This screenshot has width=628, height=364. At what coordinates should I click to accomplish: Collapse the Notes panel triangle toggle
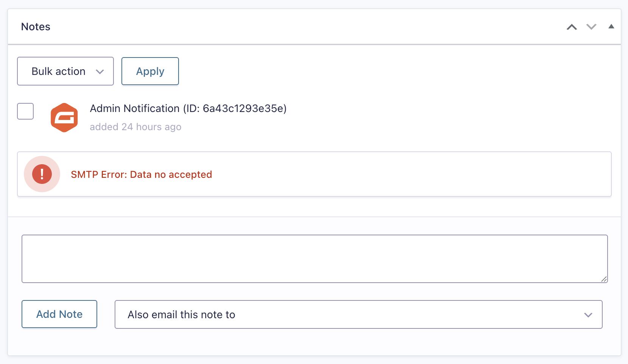coord(611,26)
